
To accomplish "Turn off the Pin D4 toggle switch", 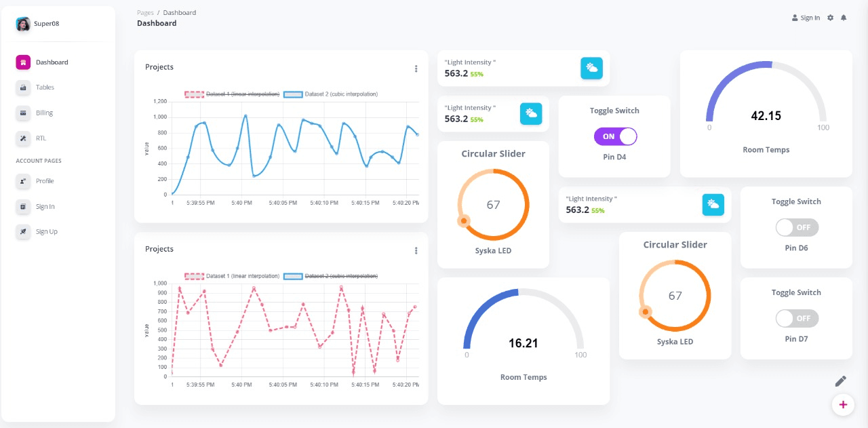I will coord(616,136).
